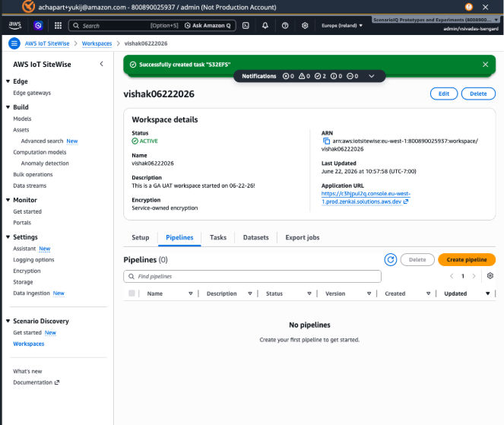This screenshot has width=504, height=425.
Task: Click the purple Amazon Q console icon
Action: point(38,25)
